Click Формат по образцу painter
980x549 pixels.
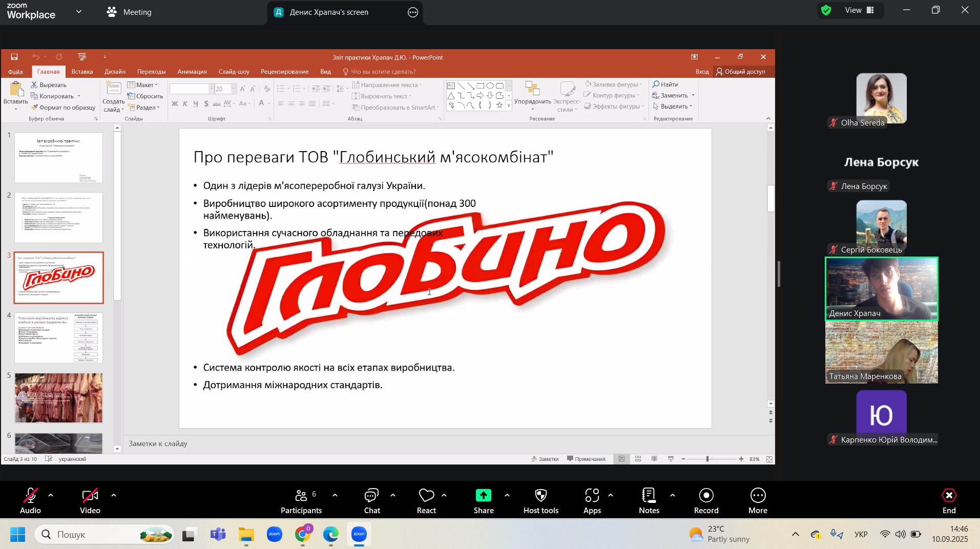pyautogui.click(x=63, y=108)
